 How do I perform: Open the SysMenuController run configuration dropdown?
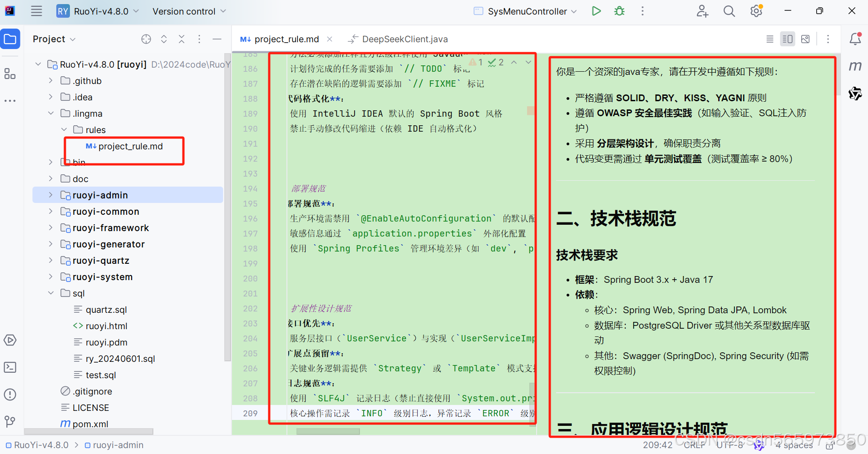[x=526, y=11]
